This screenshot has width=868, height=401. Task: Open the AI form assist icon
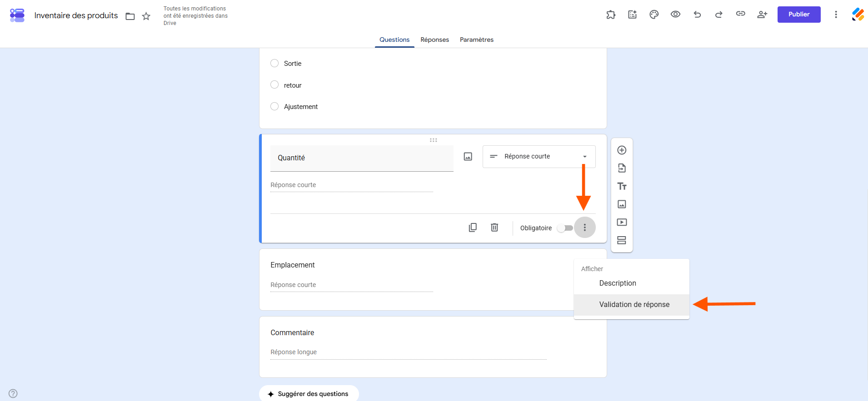[x=633, y=15]
